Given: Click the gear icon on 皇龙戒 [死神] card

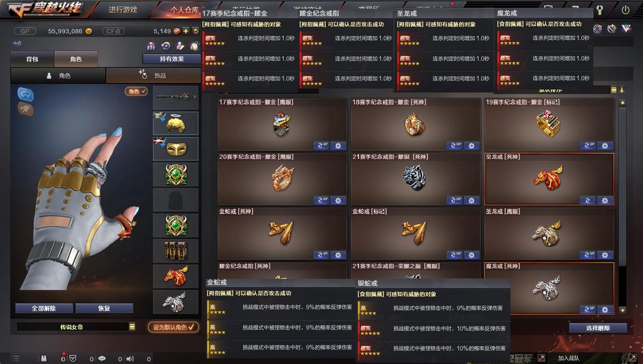Looking at the screenshot, I should [605, 200].
